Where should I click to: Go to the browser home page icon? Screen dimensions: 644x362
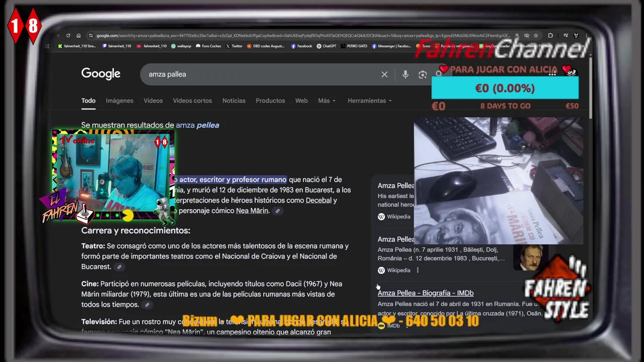point(78,36)
